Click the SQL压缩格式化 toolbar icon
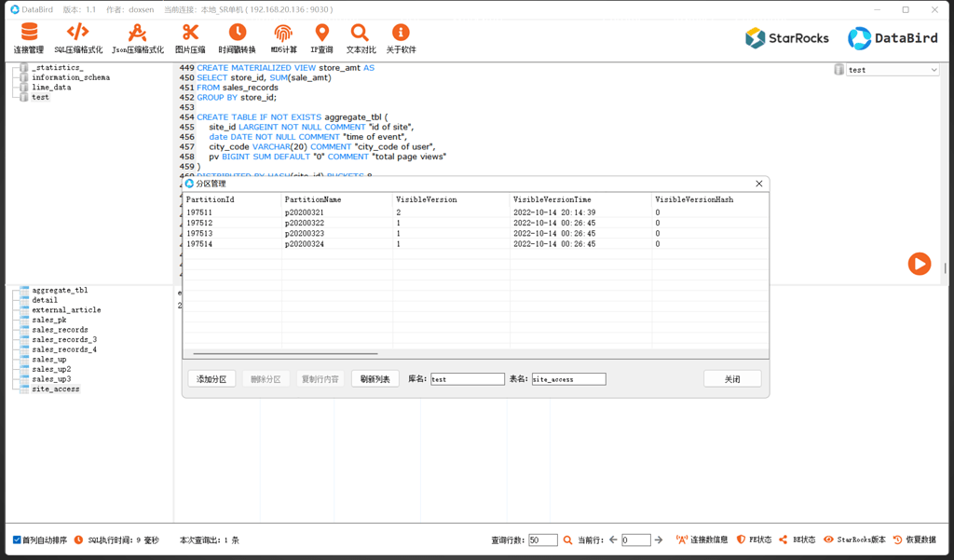Screen dimensions: 954x560 point(78,38)
